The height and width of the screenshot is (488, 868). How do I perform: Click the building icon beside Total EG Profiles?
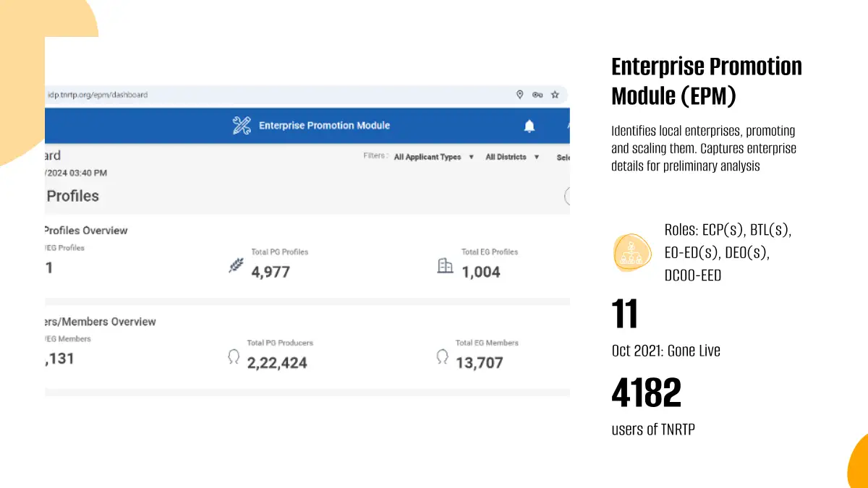pyautogui.click(x=446, y=266)
